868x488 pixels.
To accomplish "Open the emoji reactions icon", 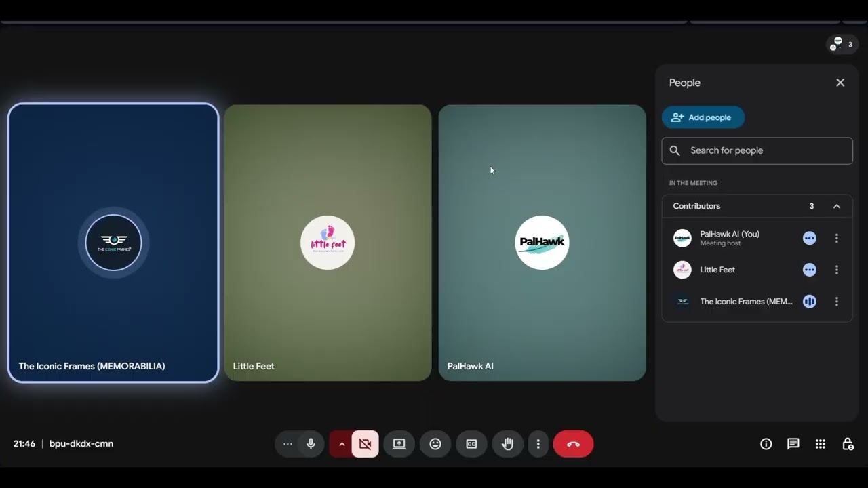I will 435,444.
